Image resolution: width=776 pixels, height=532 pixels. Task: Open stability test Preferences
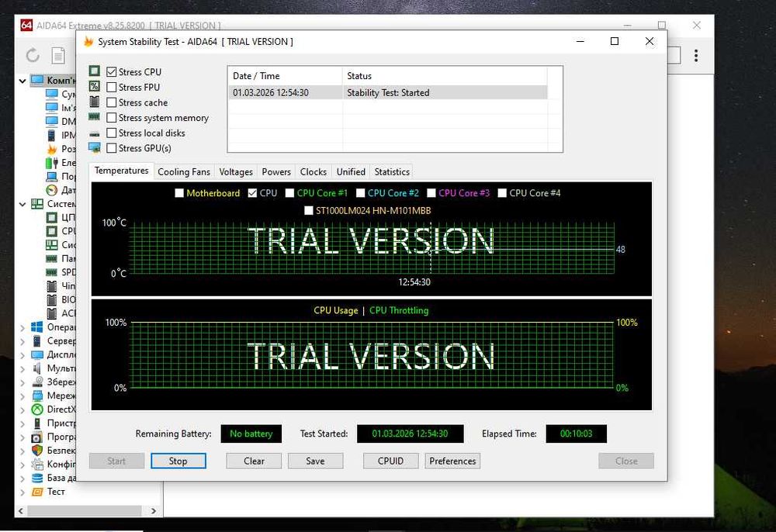(452, 461)
